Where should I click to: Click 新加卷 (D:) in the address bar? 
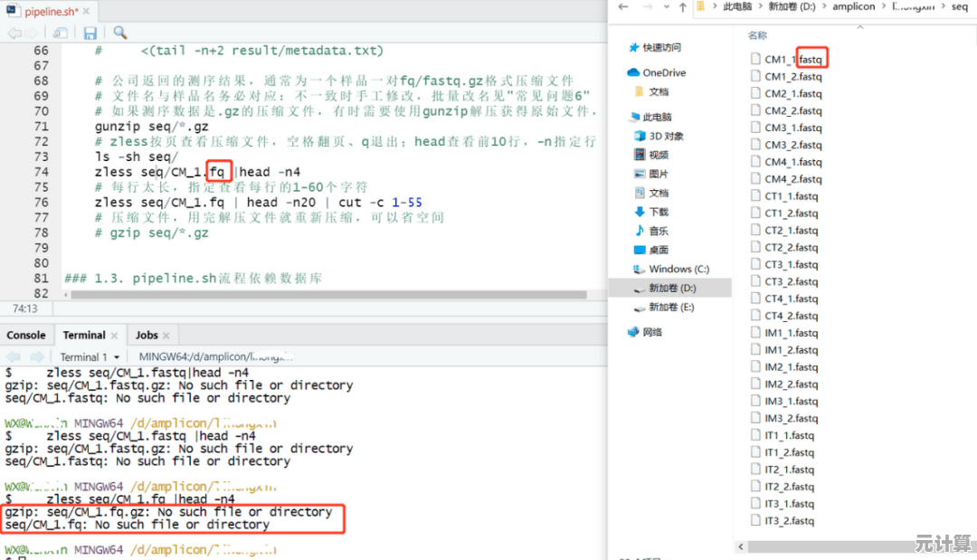click(792, 6)
